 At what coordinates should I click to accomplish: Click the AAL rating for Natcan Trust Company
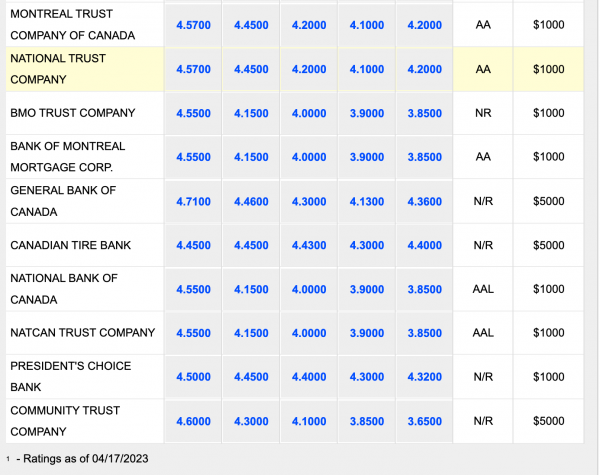(x=483, y=333)
